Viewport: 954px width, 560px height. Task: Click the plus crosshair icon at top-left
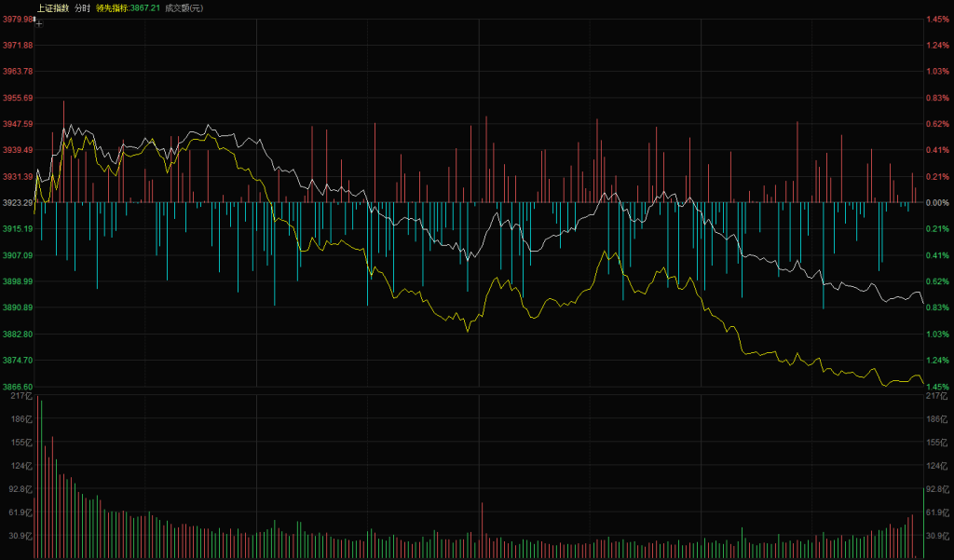(x=39, y=22)
